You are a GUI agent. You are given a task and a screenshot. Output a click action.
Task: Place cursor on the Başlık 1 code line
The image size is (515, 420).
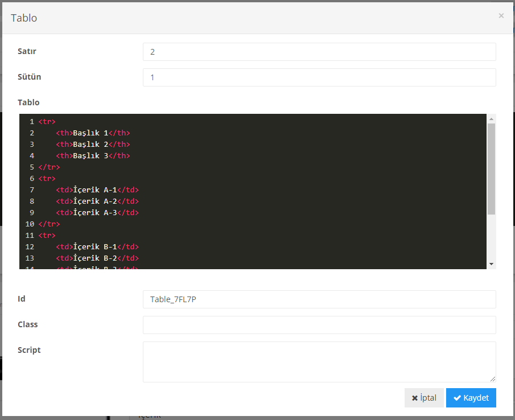(x=93, y=133)
